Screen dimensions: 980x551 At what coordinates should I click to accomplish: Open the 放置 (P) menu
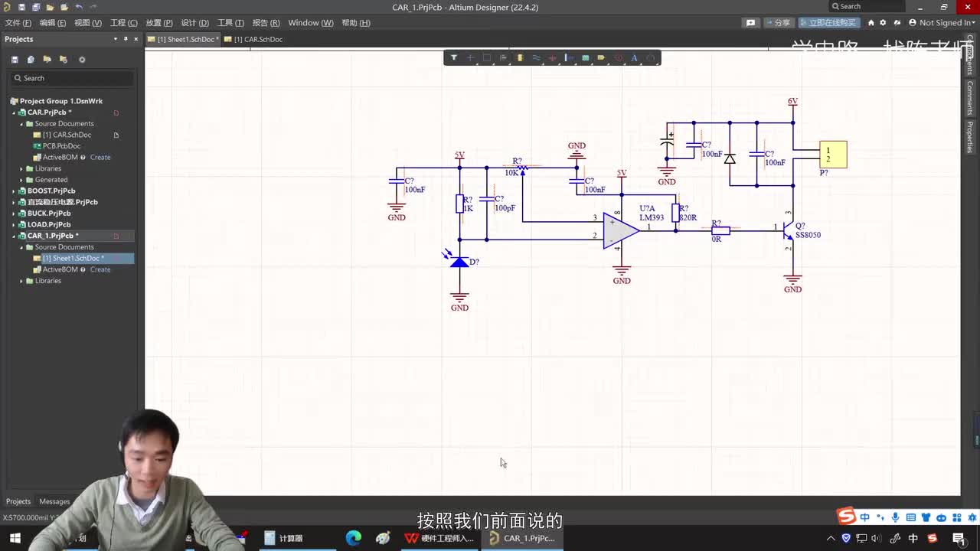coord(158,23)
